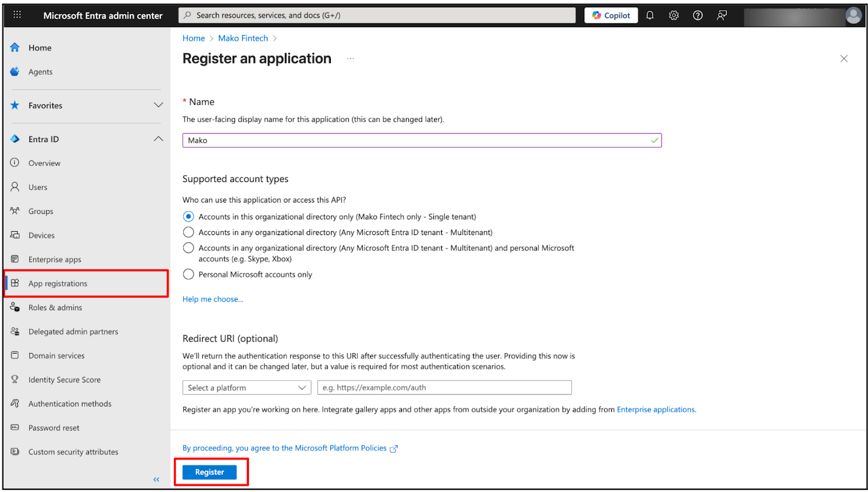The width and height of the screenshot is (868, 492).
Task: Click the Home house icon in sidebar
Action: coord(15,47)
